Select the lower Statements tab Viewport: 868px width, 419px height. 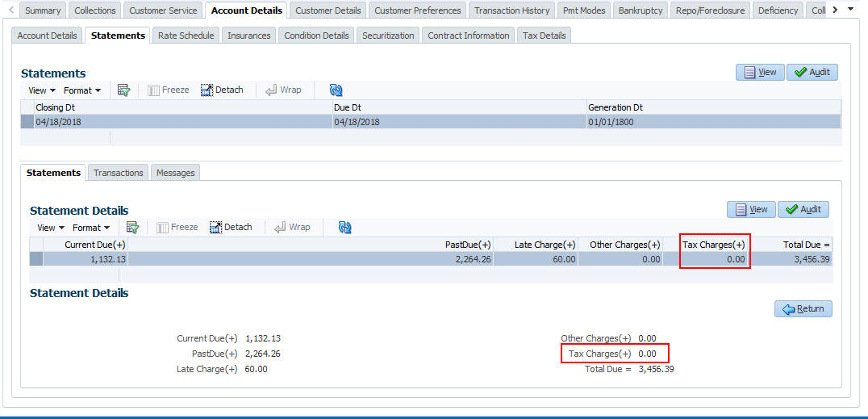(x=54, y=173)
